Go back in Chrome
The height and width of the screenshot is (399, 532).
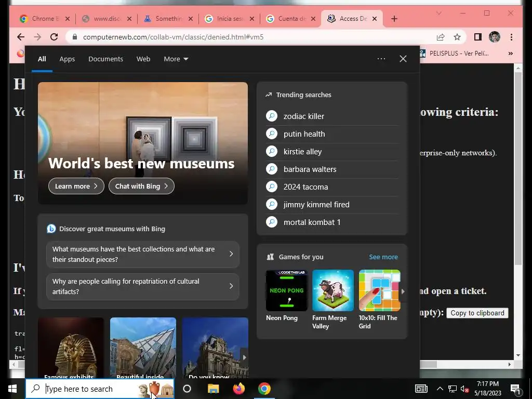coord(21,37)
